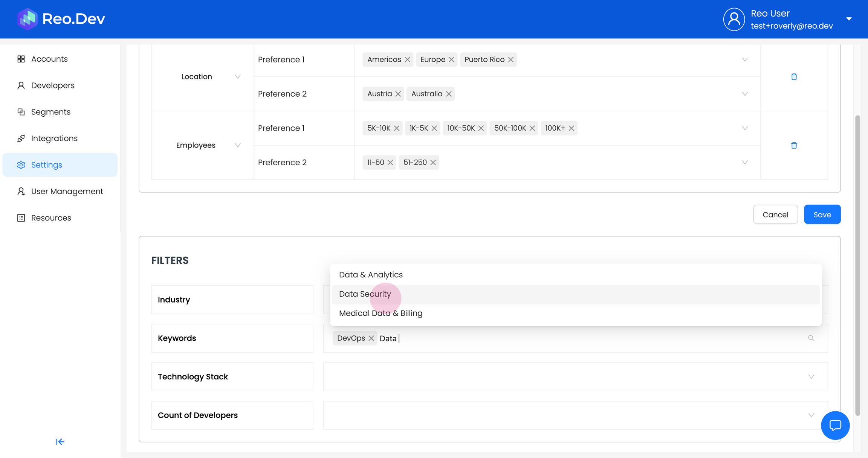Open the Reo User account menu
Image resolution: width=868 pixels, height=458 pixels.
848,19
